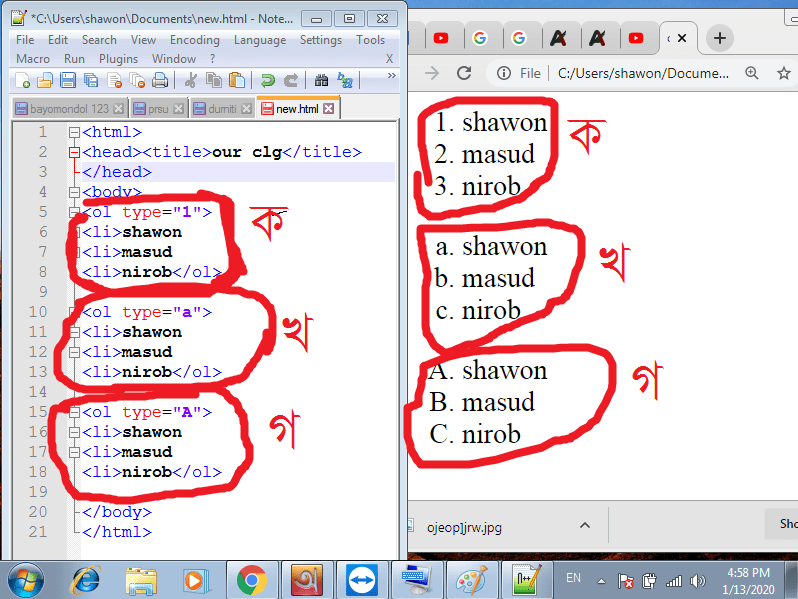Open Find with the binoculars icon
This screenshot has width=798, height=599.
point(321,81)
